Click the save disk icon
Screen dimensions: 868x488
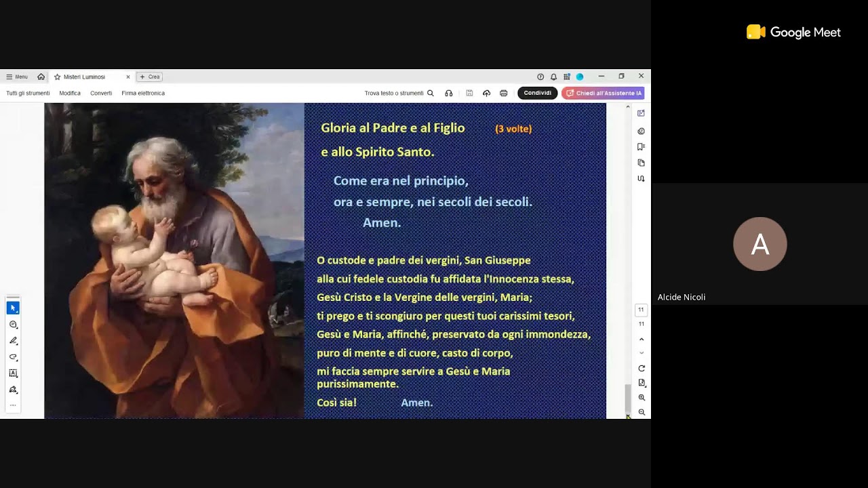469,93
